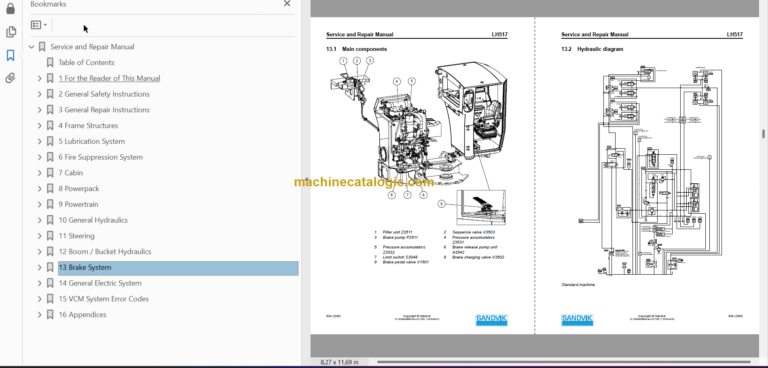Toggle the Bookmarks panel icon
The image size is (768, 368).
10,55
